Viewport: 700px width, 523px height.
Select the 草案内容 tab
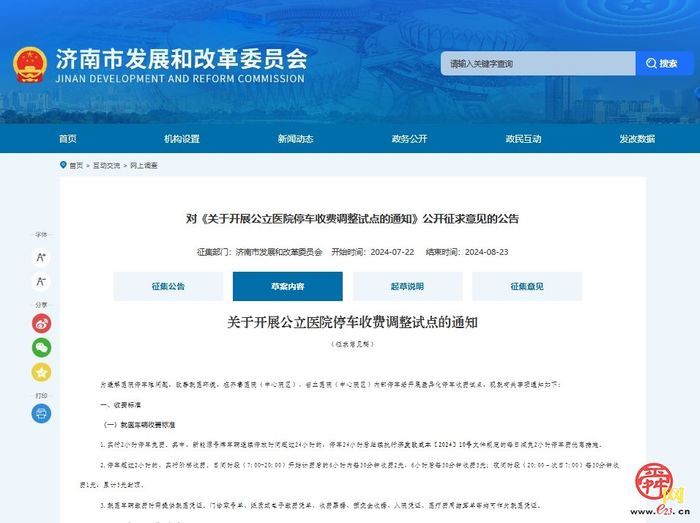click(x=288, y=286)
